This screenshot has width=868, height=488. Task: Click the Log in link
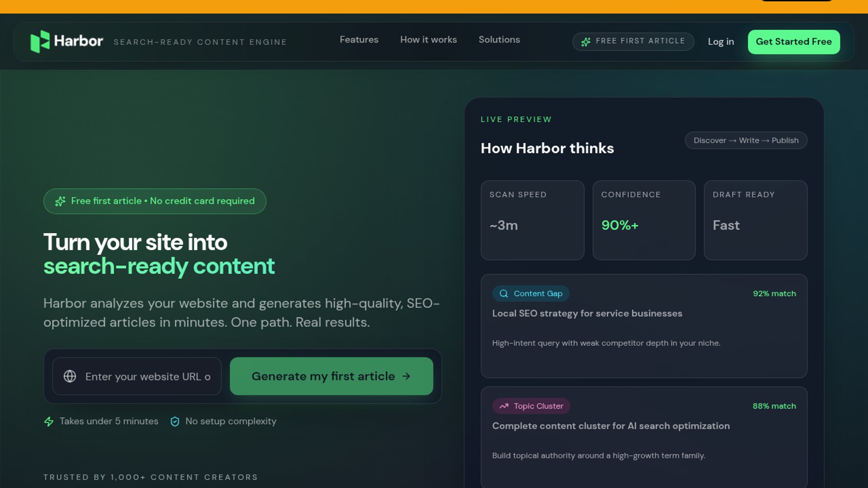(721, 42)
